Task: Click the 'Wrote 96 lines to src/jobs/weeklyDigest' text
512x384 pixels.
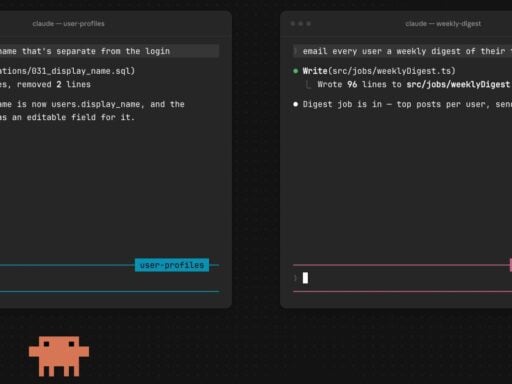Action: [x=413, y=84]
